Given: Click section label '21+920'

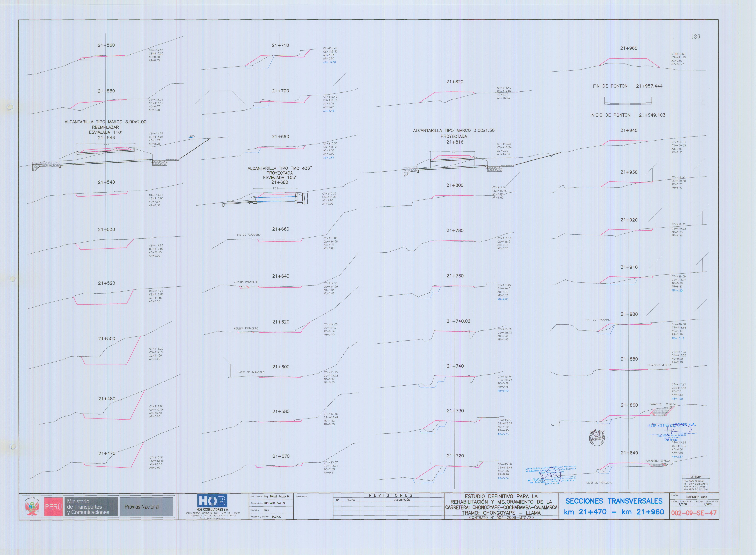Looking at the screenshot, I should click(x=629, y=220).
